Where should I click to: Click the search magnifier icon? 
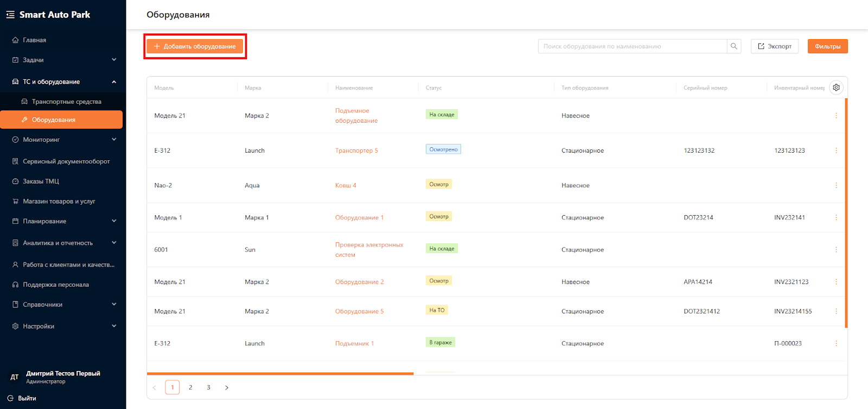click(x=734, y=46)
